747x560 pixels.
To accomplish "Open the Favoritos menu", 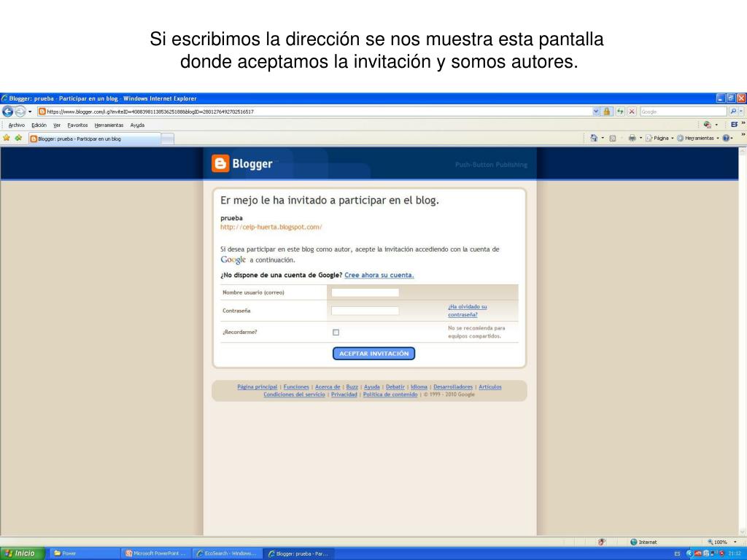I will [x=77, y=125].
